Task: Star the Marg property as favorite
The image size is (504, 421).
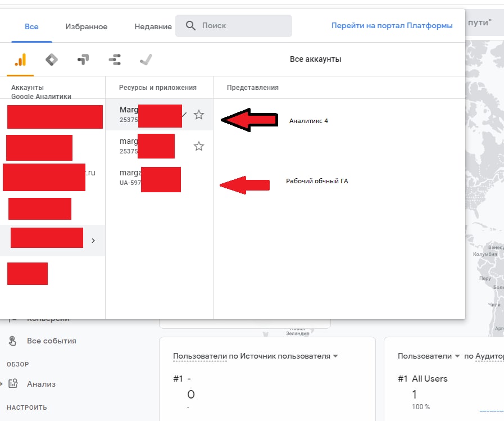Action: (199, 115)
